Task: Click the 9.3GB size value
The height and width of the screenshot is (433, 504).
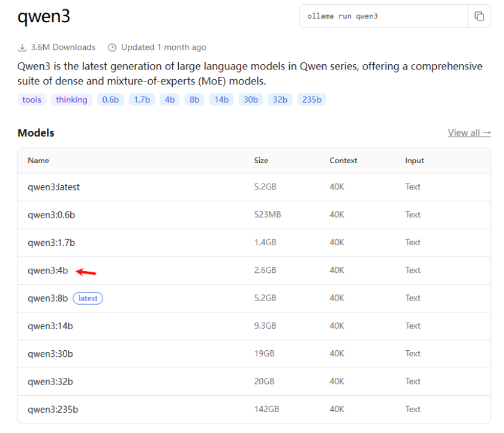Action: point(265,326)
